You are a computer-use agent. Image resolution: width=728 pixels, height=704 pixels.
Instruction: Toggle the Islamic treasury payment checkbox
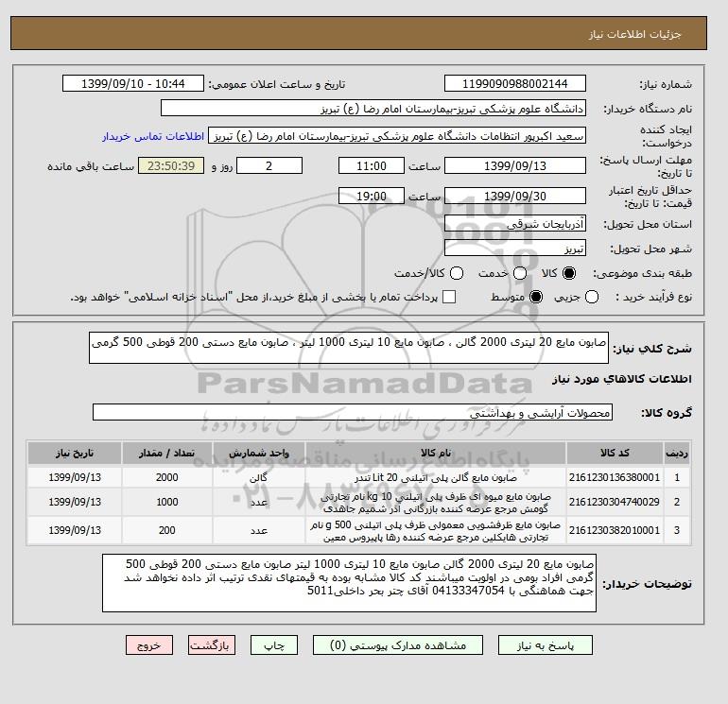point(449,297)
